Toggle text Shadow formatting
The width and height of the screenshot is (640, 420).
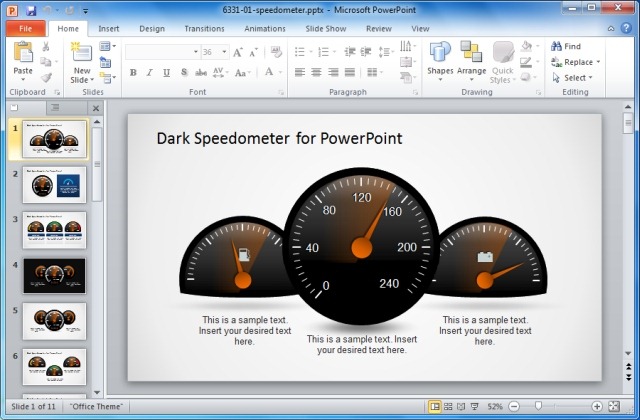tap(184, 73)
